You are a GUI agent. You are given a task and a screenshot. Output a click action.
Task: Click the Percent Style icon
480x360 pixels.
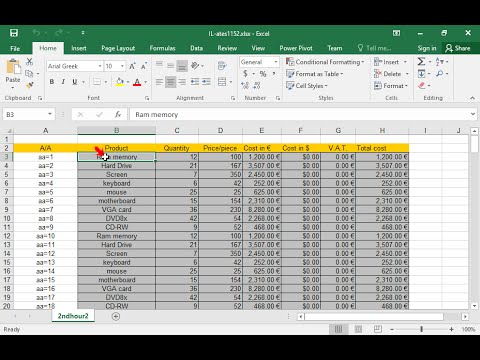[263, 74]
